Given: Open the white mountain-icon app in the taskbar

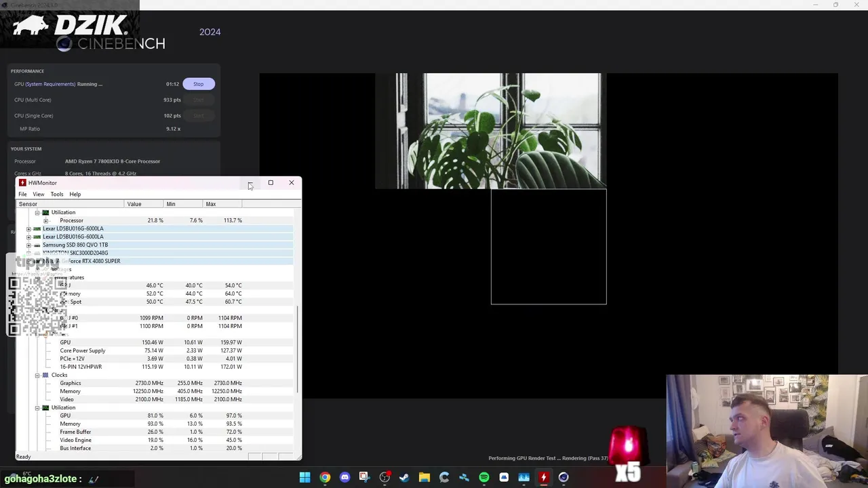Looking at the screenshot, I should click(x=504, y=477).
